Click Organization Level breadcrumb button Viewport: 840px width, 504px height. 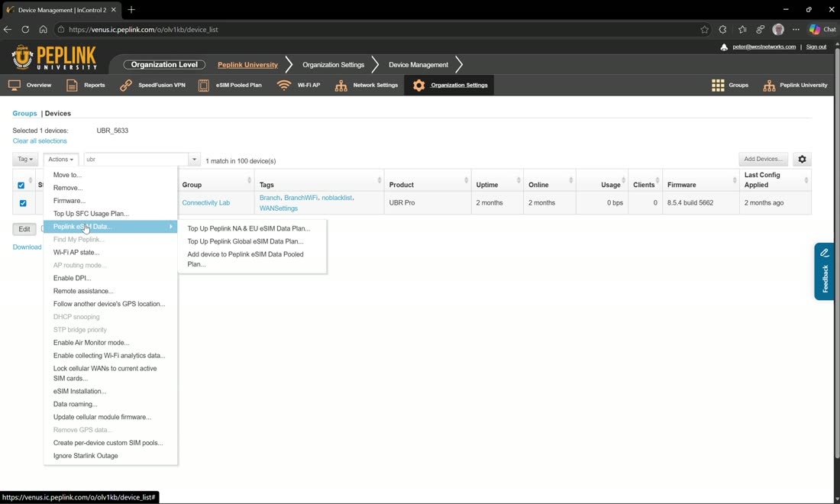coord(164,65)
